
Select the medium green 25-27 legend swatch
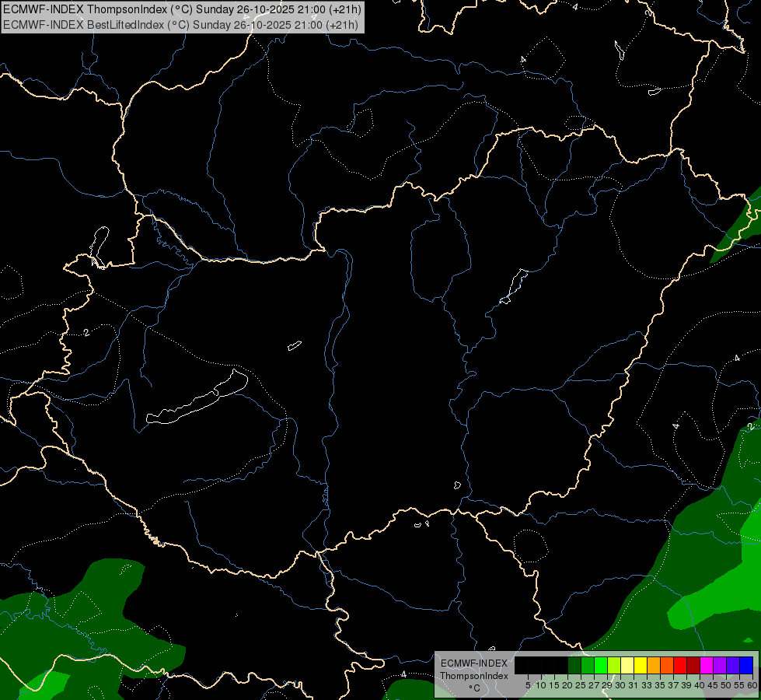pos(588,665)
